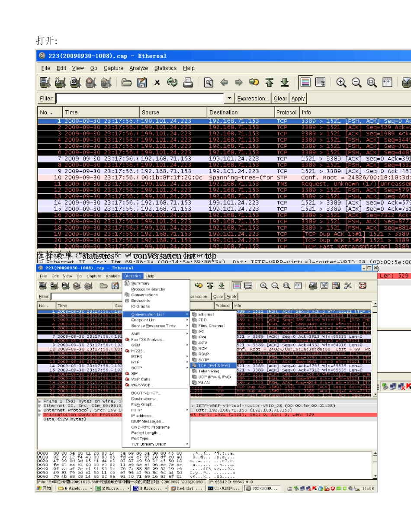The width and height of the screenshot is (411, 532).
Task: Toggle colorize packet list in lower window toolbar
Action: pyautogui.click(x=237, y=285)
